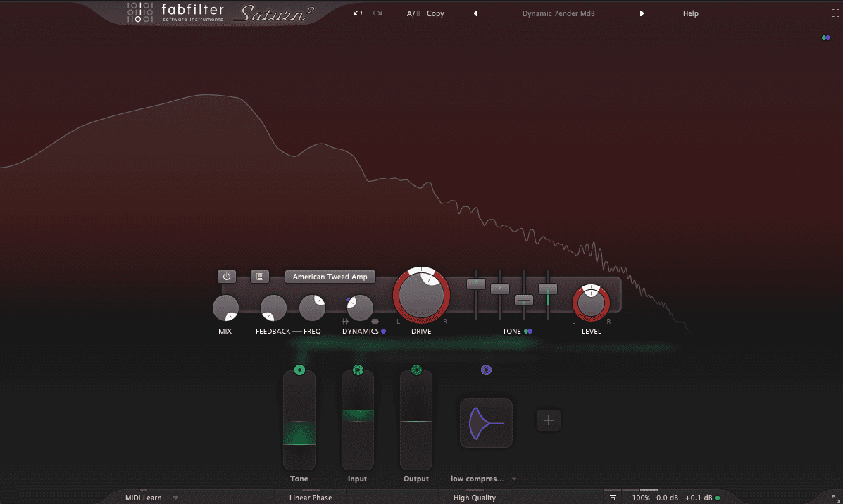843x504 pixels.
Task: Load the previous preset with left arrow
Action: click(x=476, y=13)
